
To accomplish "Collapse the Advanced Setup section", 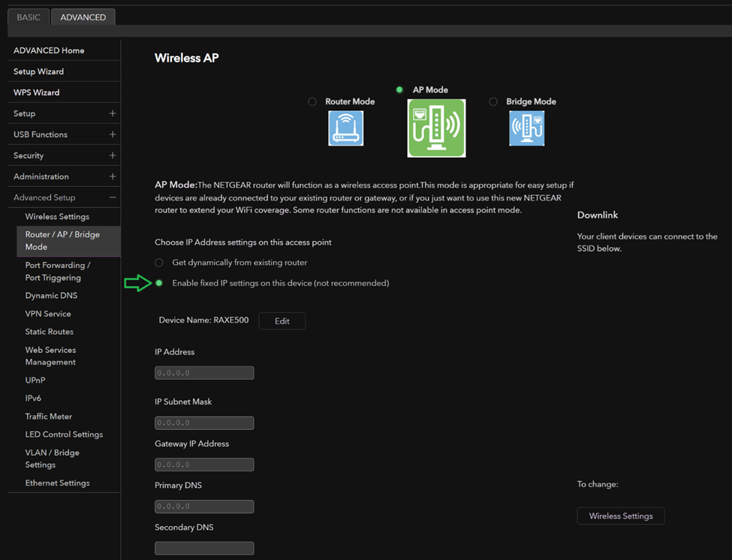I will pos(113,197).
